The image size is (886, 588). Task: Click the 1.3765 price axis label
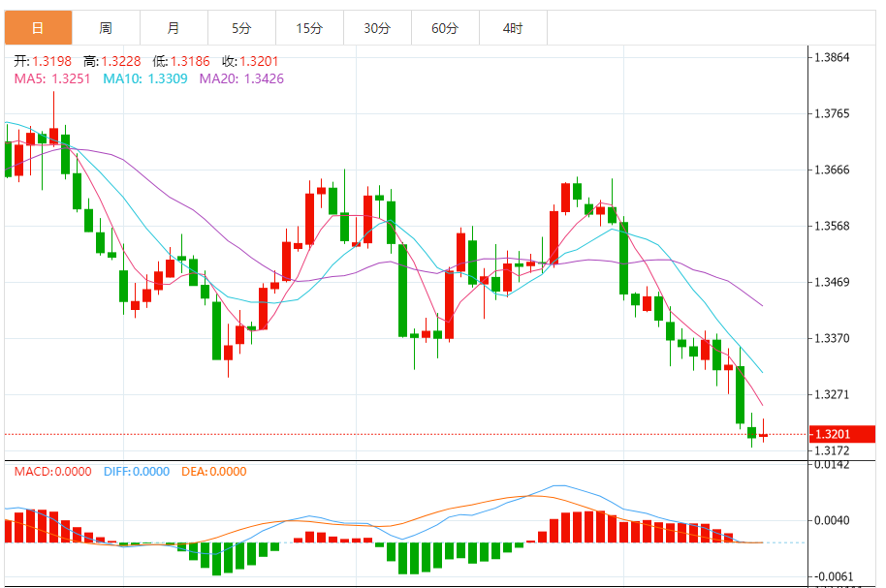coord(832,113)
